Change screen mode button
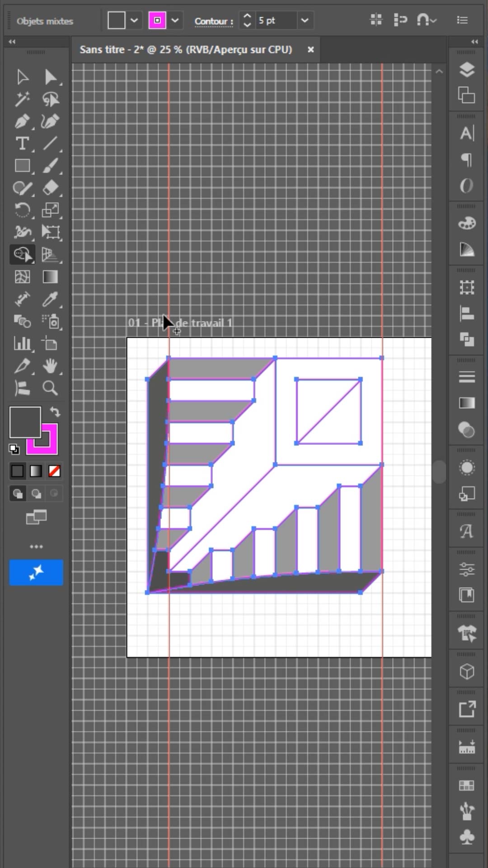The width and height of the screenshot is (488, 868). [x=36, y=517]
